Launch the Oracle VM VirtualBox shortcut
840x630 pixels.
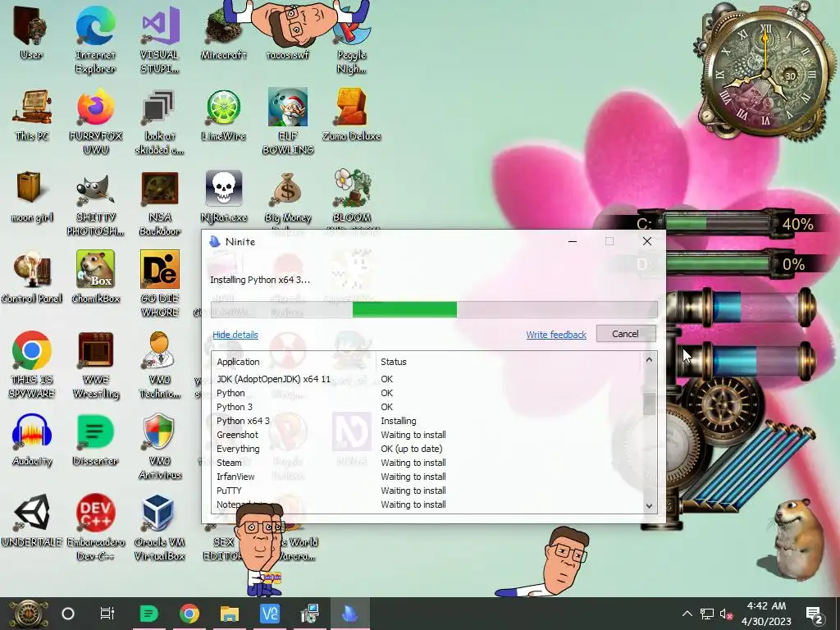click(160, 527)
